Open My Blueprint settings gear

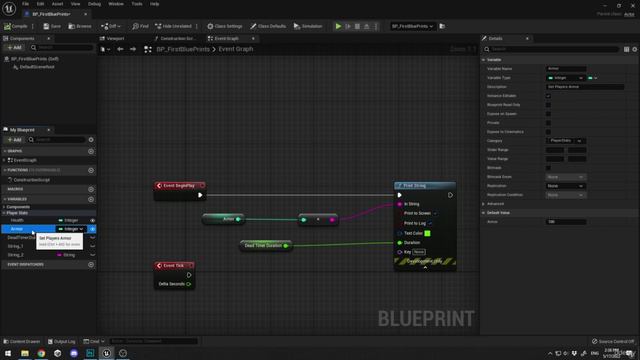pos(91,140)
